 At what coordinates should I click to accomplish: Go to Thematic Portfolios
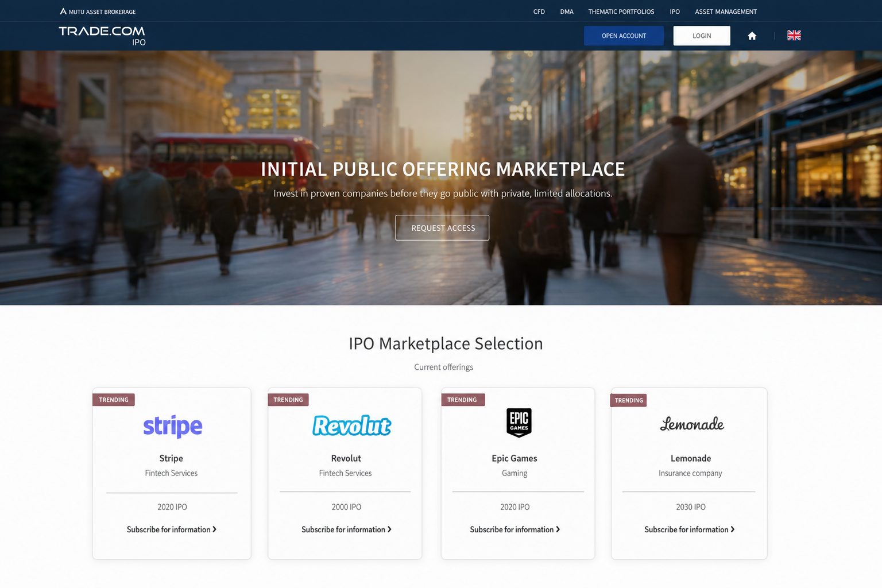pos(621,11)
